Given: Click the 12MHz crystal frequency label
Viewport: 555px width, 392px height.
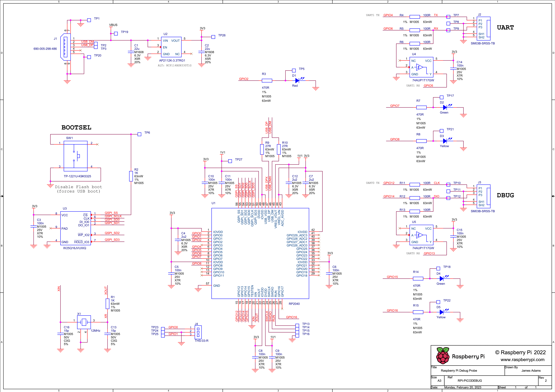Looking at the screenshot, I should tap(95, 331).
